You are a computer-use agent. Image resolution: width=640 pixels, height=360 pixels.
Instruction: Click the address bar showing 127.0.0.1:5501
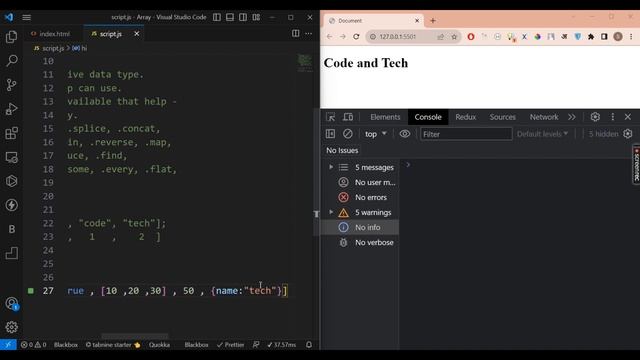coord(413,37)
